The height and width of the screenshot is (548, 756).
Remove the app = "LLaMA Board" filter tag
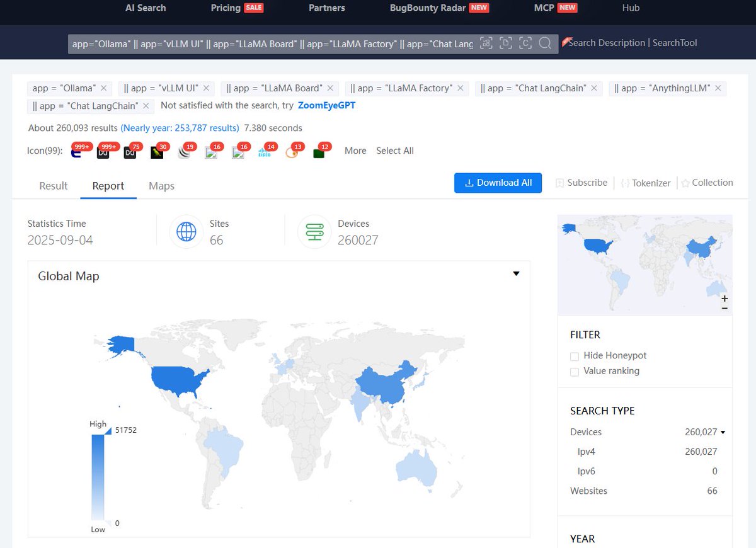coord(330,88)
